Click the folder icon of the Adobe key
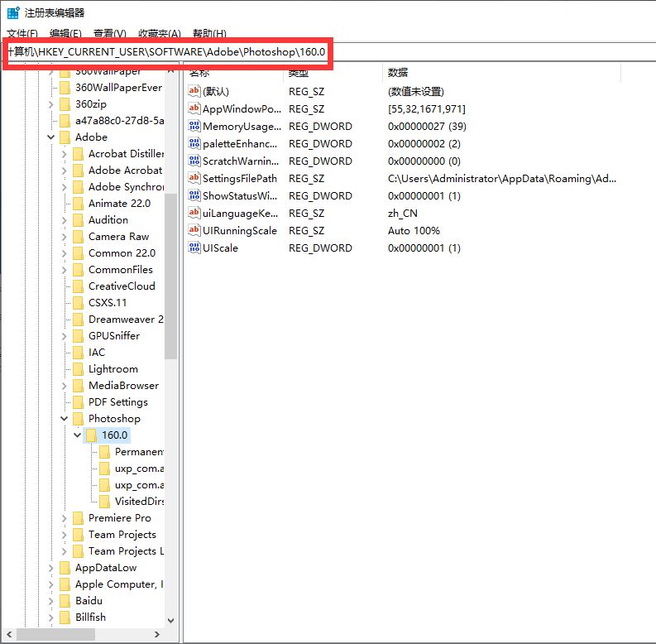656x644 pixels. pyautogui.click(x=65, y=137)
